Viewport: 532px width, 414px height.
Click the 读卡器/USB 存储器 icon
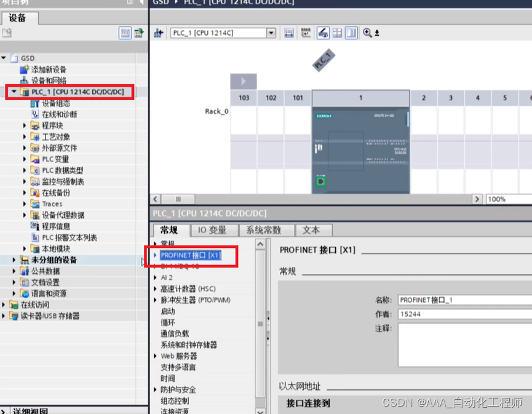pyautogui.click(x=14, y=316)
